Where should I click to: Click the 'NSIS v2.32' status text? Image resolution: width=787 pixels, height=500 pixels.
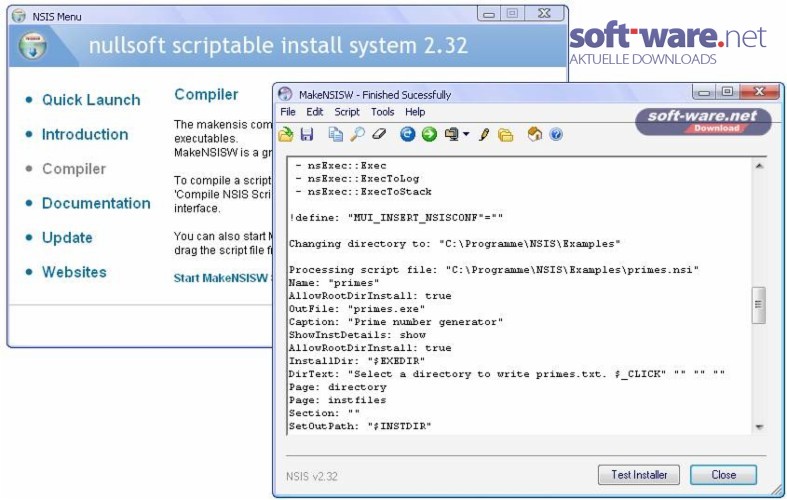(312, 476)
